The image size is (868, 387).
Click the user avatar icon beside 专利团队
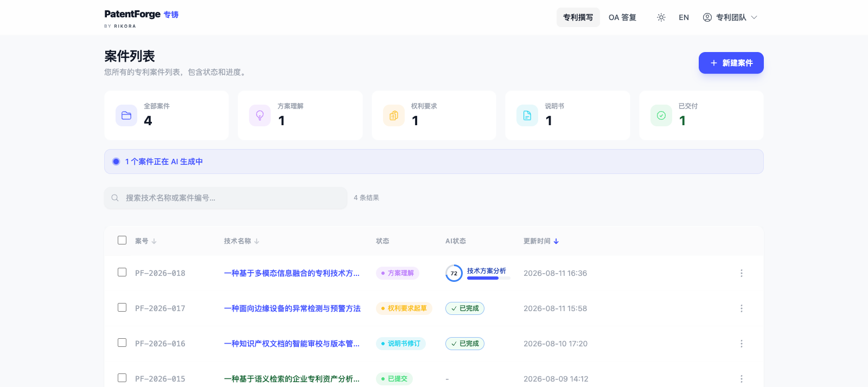[707, 17]
